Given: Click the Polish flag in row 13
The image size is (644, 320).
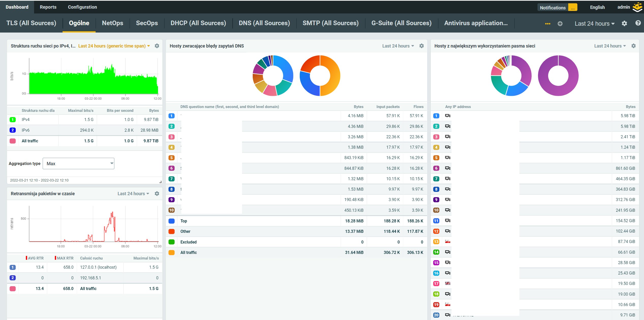Looking at the screenshot, I should click(448, 241).
